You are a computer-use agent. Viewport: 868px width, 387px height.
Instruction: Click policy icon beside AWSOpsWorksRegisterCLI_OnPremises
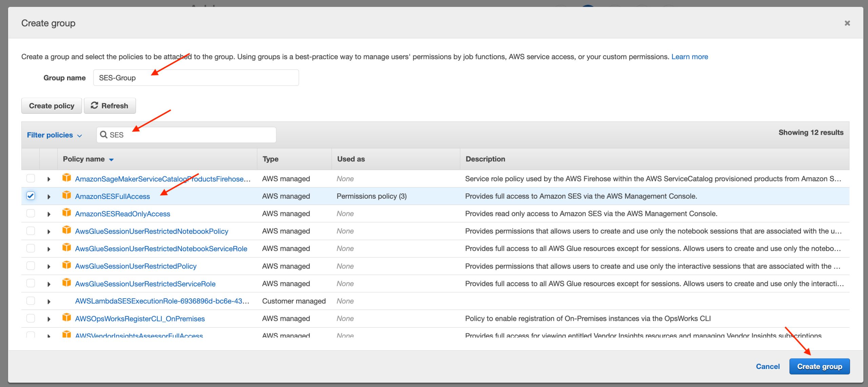click(67, 318)
